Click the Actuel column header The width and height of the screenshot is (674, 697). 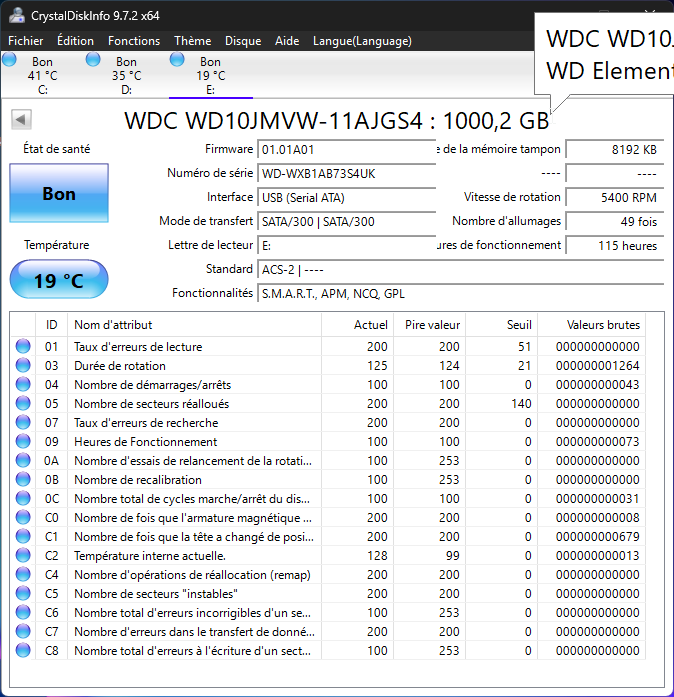tap(357, 324)
